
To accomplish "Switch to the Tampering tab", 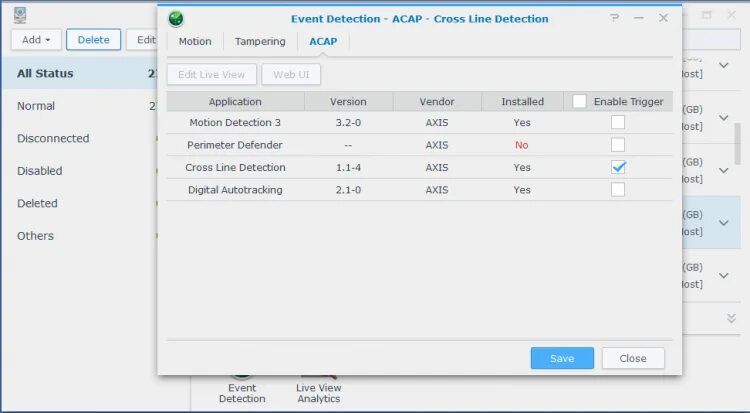I will 260,42.
